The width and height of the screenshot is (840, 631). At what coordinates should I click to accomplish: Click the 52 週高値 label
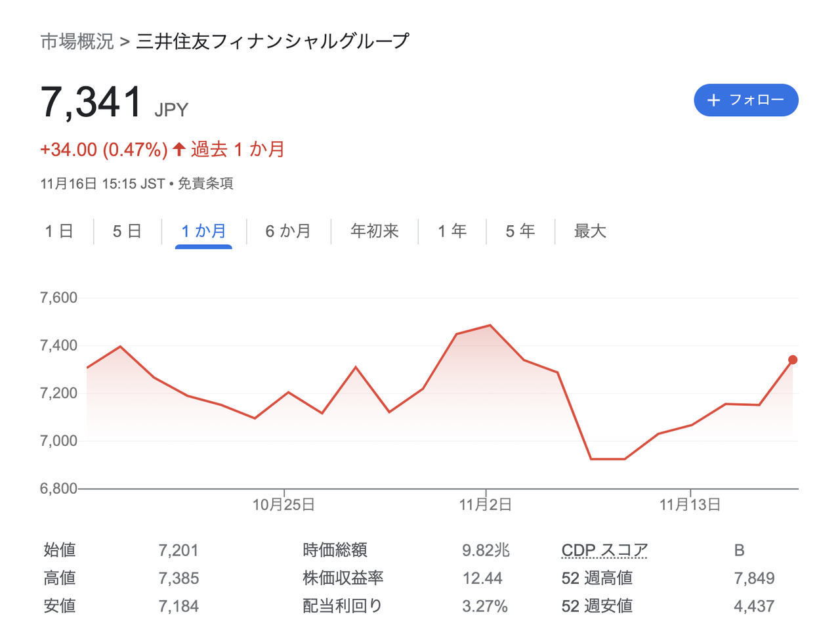click(x=597, y=578)
